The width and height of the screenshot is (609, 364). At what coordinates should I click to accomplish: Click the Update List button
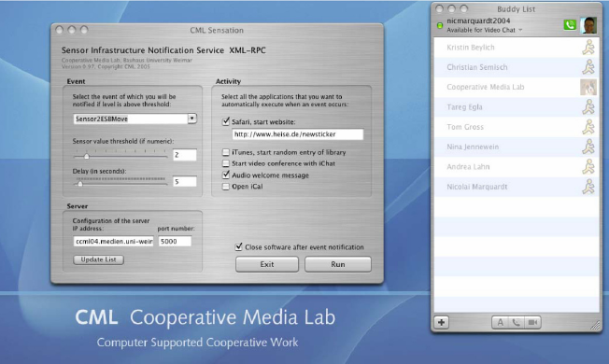tap(98, 259)
